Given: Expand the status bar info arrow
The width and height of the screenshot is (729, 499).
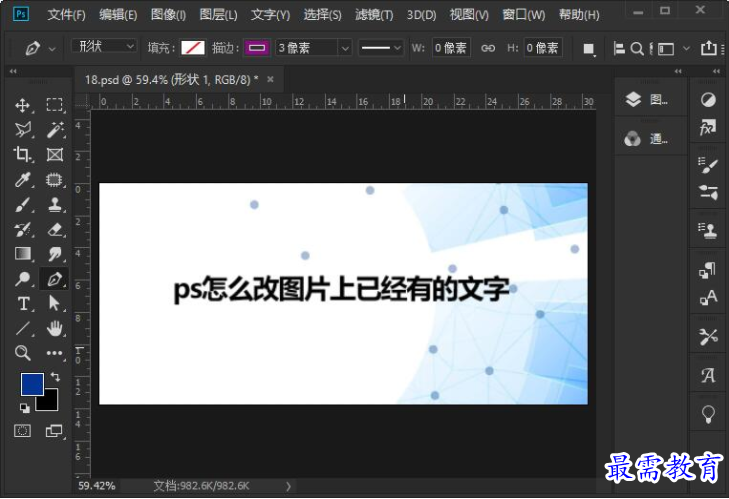Looking at the screenshot, I should click(288, 486).
